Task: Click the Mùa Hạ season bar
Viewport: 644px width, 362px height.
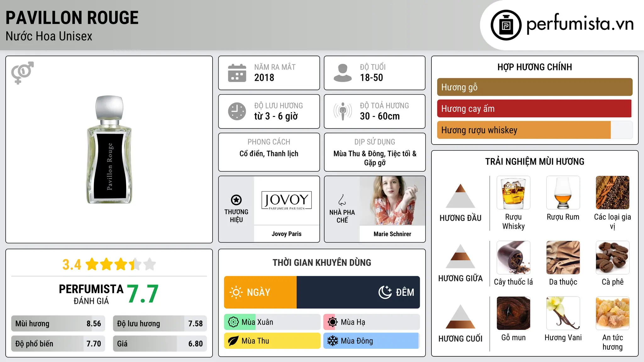Action: (371, 322)
